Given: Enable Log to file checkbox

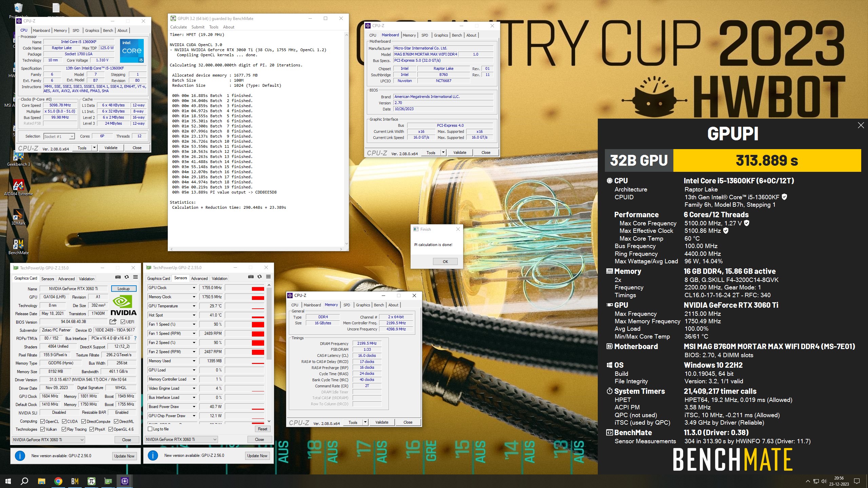Looking at the screenshot, I should 150,429.
